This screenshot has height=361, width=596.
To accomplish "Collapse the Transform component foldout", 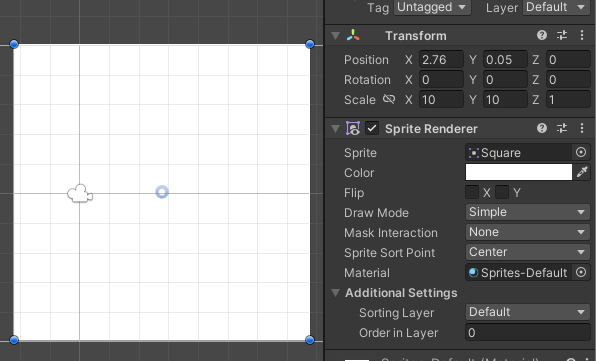I will coord(335,36).
